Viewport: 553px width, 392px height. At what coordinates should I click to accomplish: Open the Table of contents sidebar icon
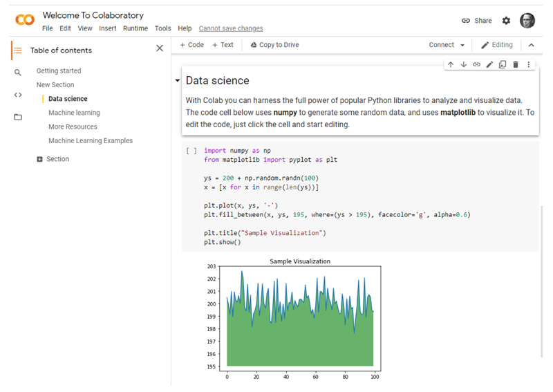click(18, 50)
